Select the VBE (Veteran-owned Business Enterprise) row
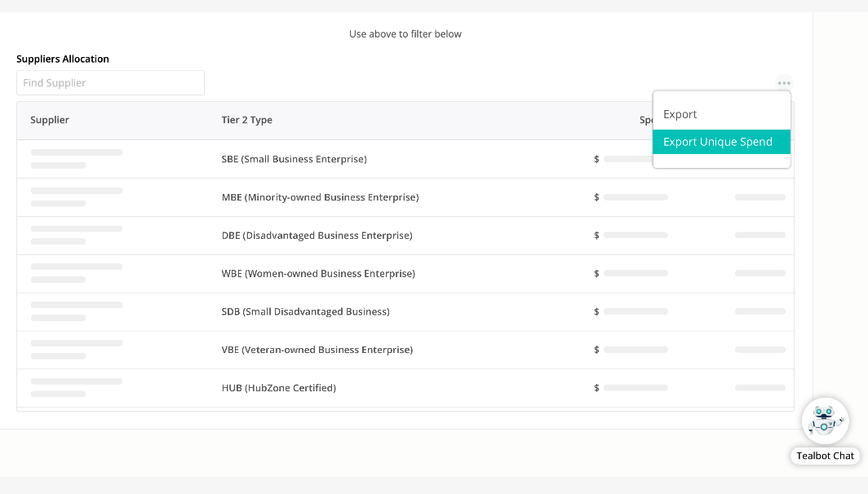 tap(317, 350)
